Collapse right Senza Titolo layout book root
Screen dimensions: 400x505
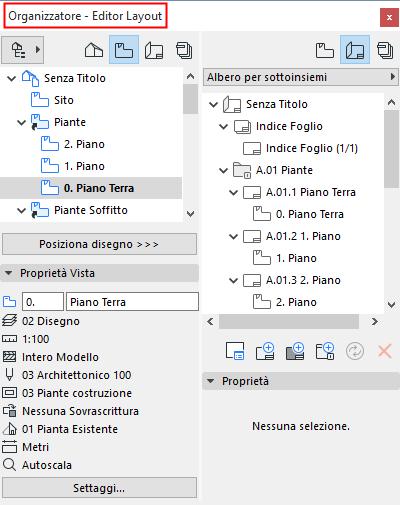(x=213, y=105)
